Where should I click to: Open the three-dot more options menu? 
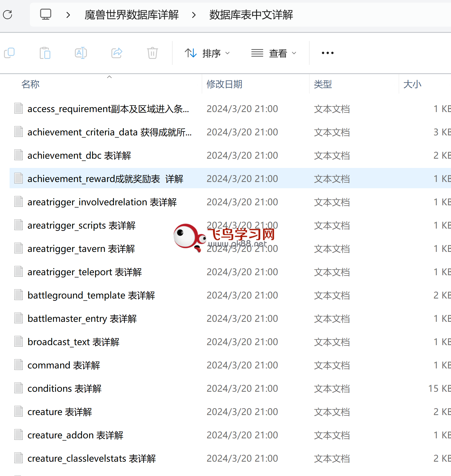pyautogui.click(x=327, y=53)
